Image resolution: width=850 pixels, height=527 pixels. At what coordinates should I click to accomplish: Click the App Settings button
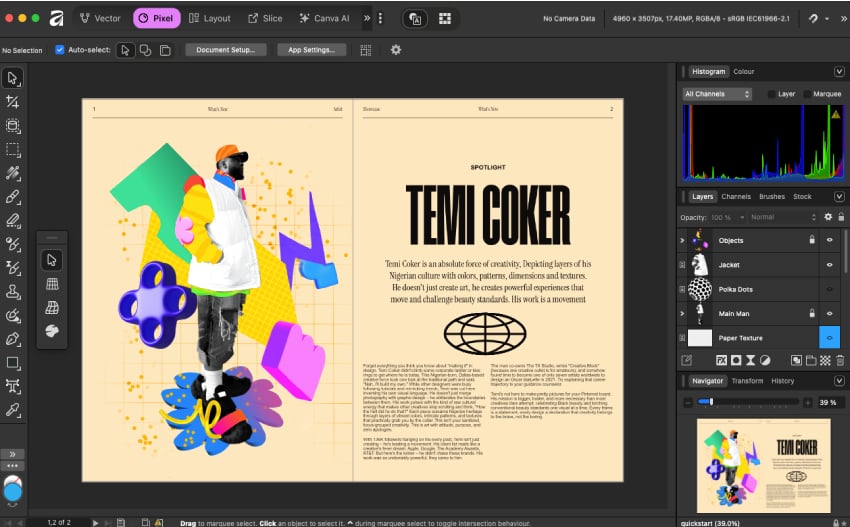(x=311, y=50)
